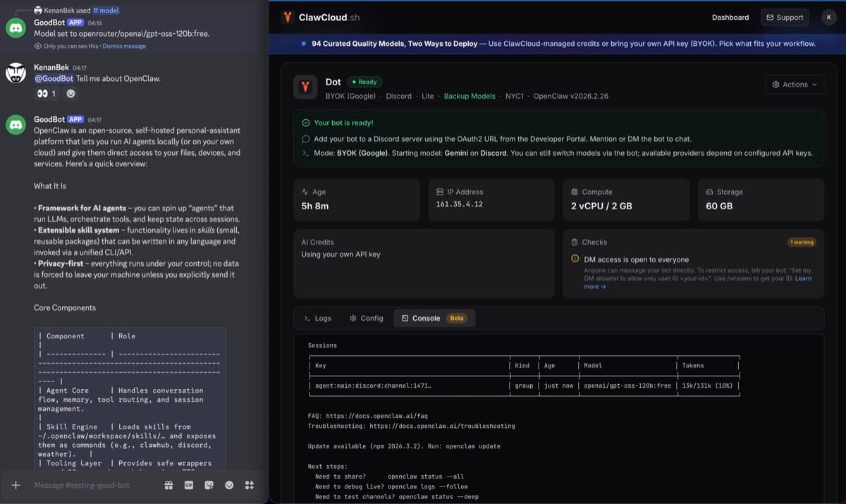Open the sticker picker
The width and height of the screenshot is (846, 504).
(209, 485)
